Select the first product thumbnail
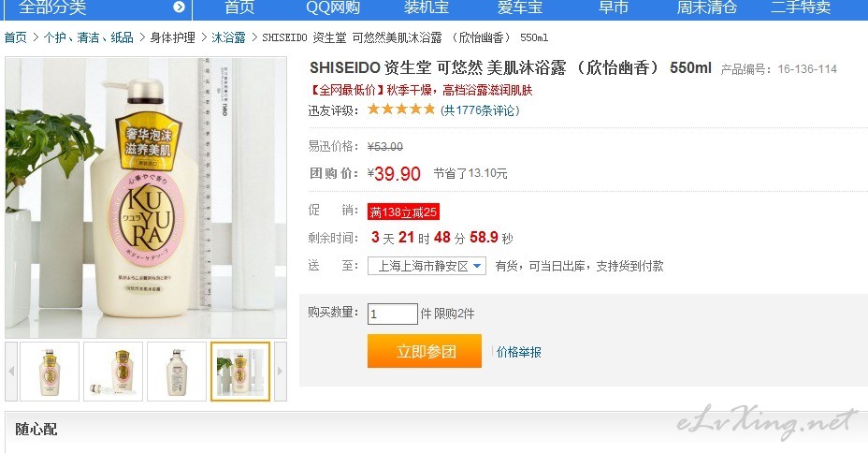The width and height of the screenshot is (868, 453). tap(50, 371)
